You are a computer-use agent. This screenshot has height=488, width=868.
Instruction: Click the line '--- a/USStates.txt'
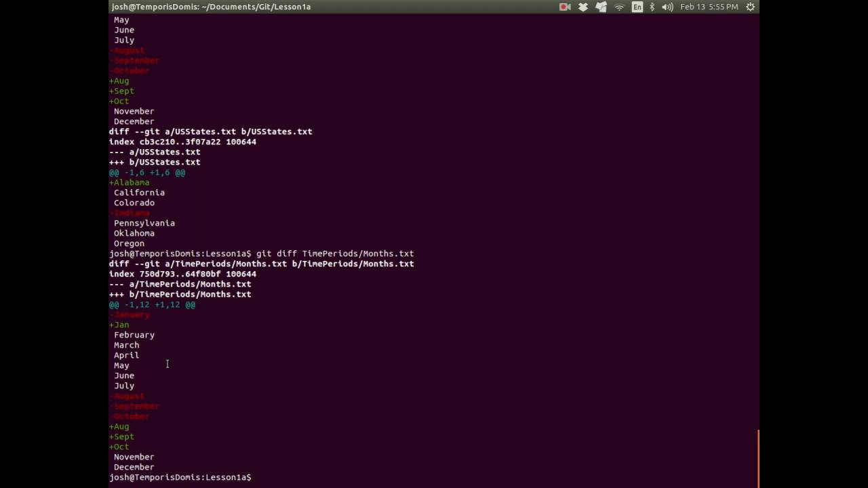click(155, 152)
